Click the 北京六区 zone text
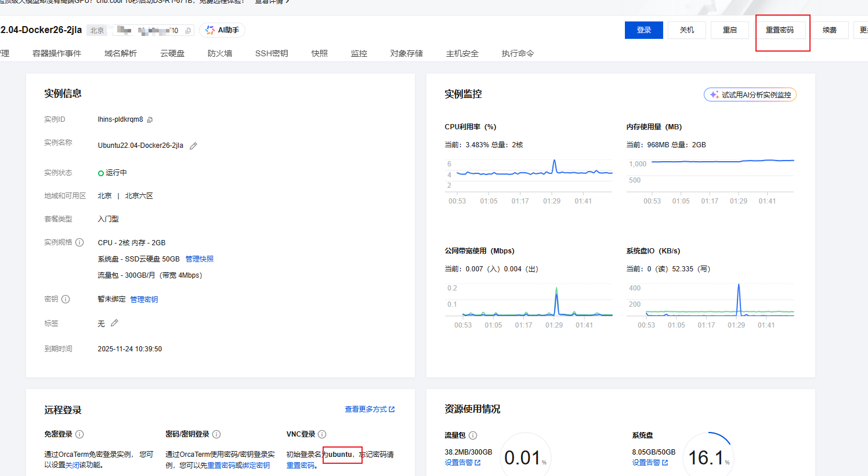868x476 pixels. 139,196
